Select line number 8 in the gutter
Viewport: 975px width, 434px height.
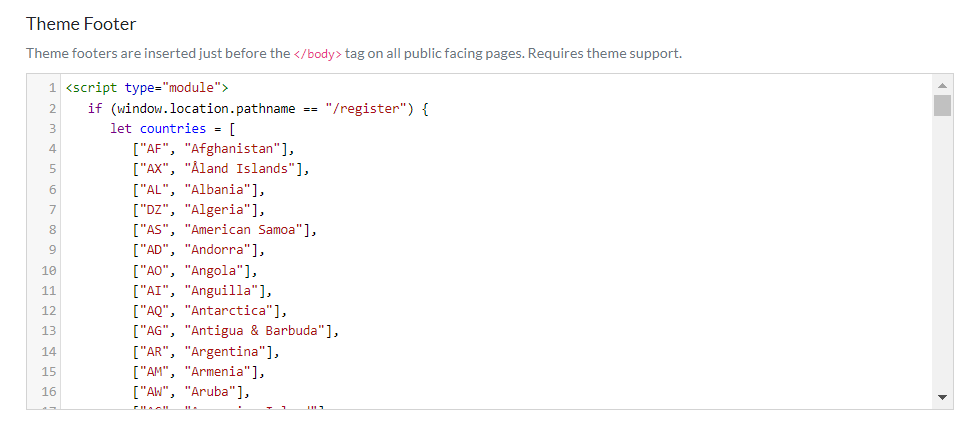click(x=51, y=229)
